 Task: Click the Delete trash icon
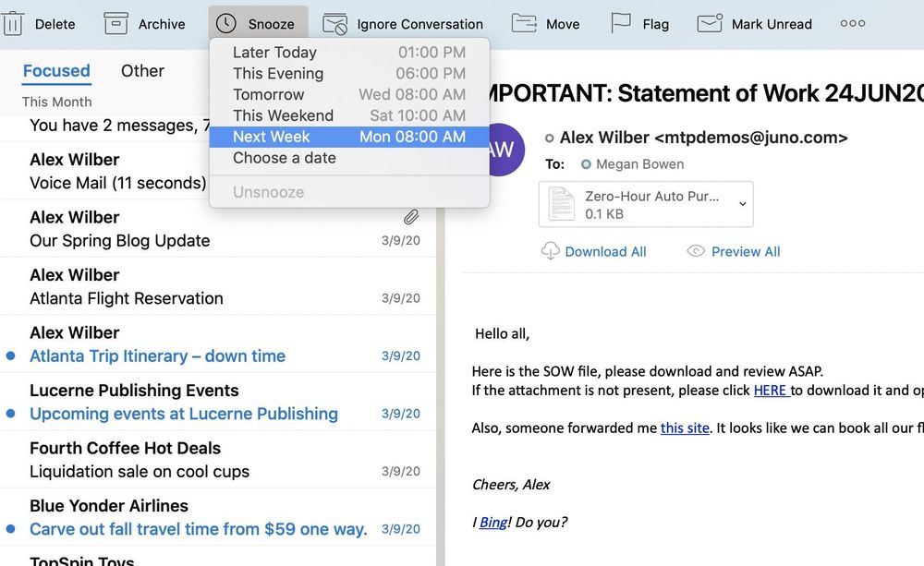point(13,24)
